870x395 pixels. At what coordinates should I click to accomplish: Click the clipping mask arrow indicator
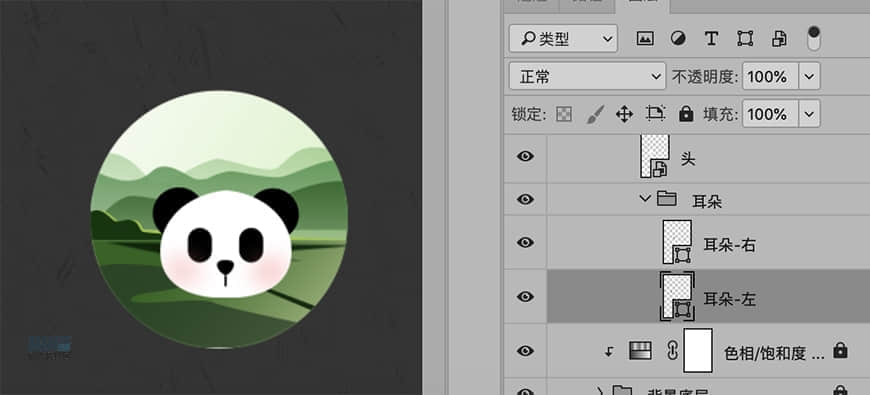[x=609, y=351]
